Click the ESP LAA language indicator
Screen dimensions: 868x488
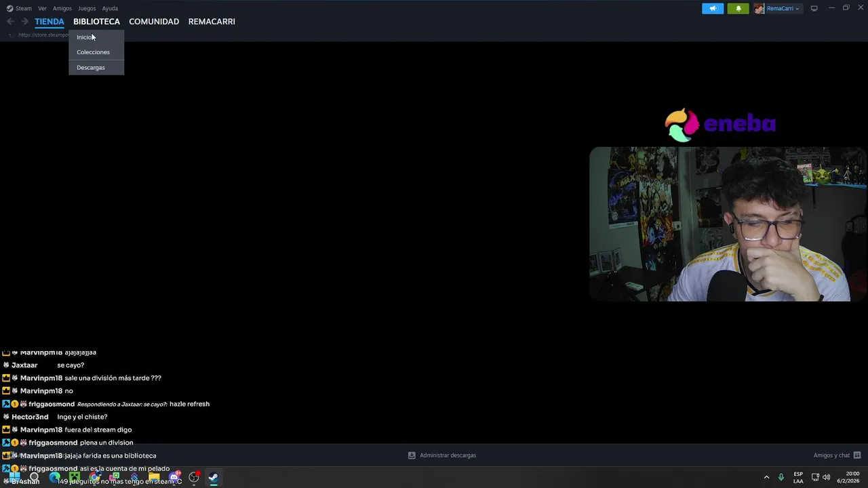(x=798, y=477)
